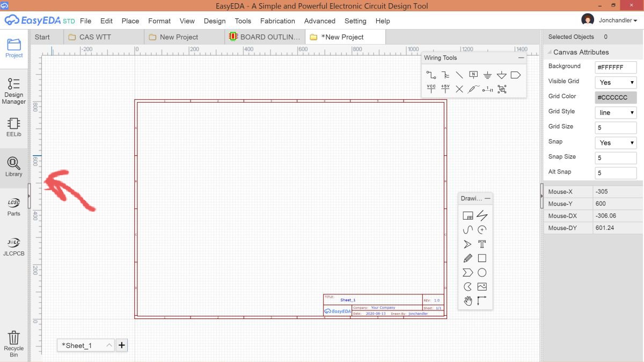The height and width of the screenshot is (362, 644).
Task: Open the Help menu
Action: click(x=383, y=21)
